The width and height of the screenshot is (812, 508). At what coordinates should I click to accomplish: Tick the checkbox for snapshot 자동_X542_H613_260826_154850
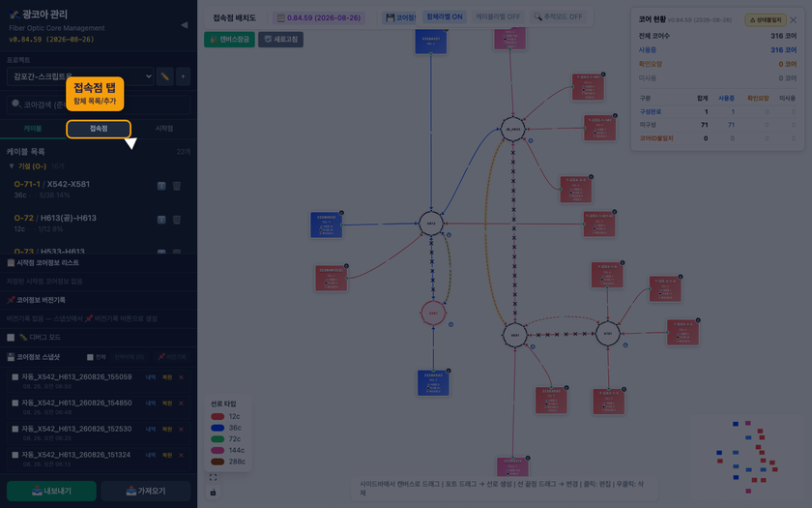pos(15,403)
